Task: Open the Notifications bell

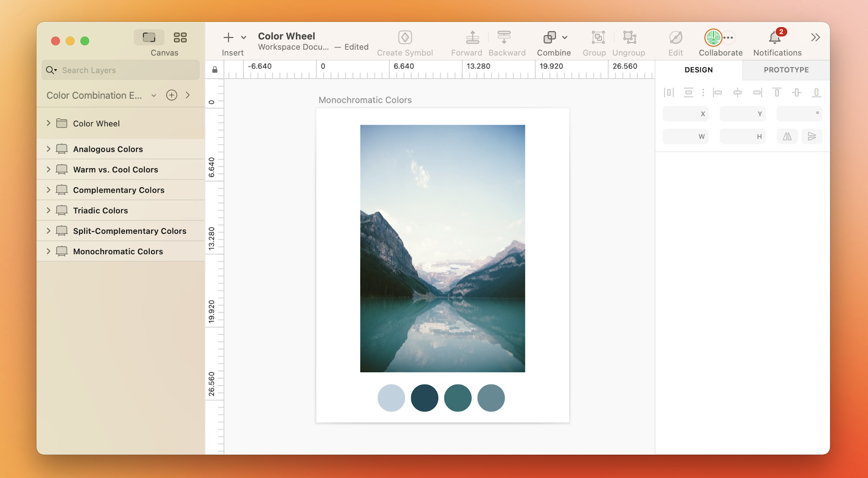Action: coord(775,38)
